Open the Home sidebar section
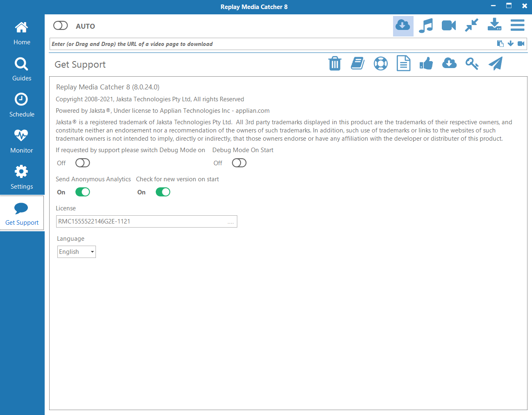Image resolution: width=532 pixels, height=415 pixels. tap(22, 33)
